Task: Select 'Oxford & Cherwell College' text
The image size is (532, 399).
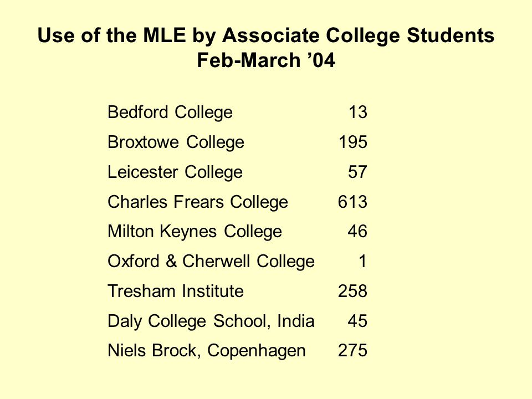Action: click(x=211, y=262)
